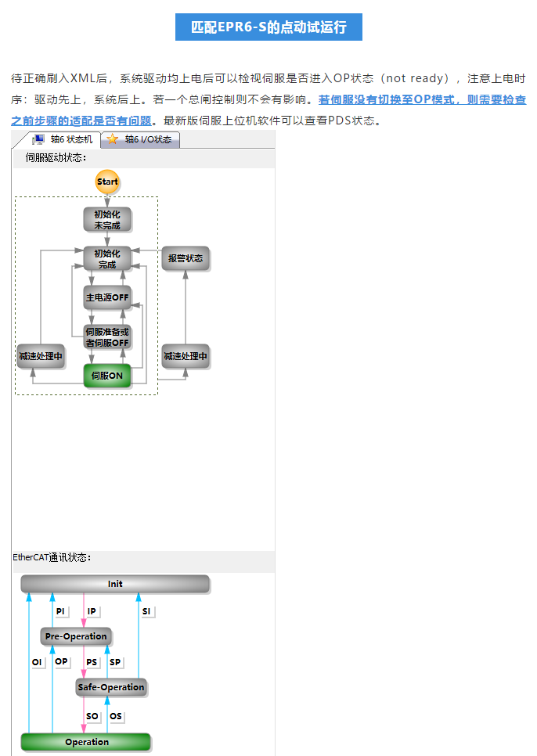Open the underlined 若伺服没有切换至OP模式 link
Viewport: 537px width, 756px height.
(x=421, y=100)
